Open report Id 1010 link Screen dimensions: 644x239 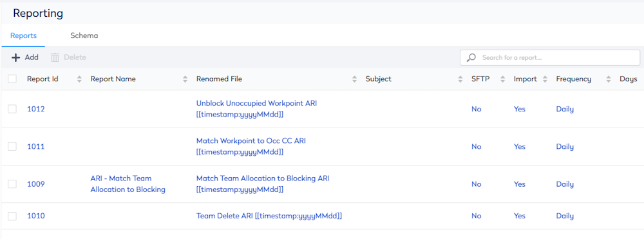35,216
